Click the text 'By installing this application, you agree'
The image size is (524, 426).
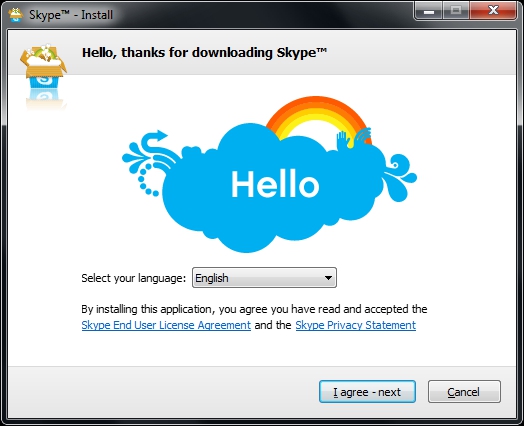[x=174, y=309]
